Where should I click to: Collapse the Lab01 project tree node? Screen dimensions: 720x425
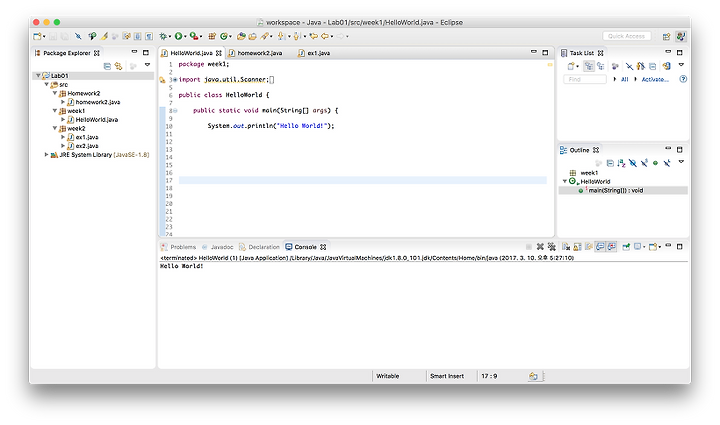tap(38, 75)
